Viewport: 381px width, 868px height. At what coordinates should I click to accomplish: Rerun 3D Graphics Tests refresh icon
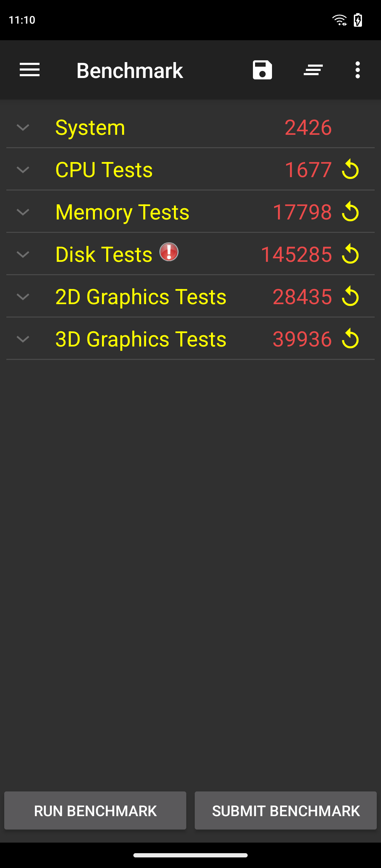tap(350, 339)
